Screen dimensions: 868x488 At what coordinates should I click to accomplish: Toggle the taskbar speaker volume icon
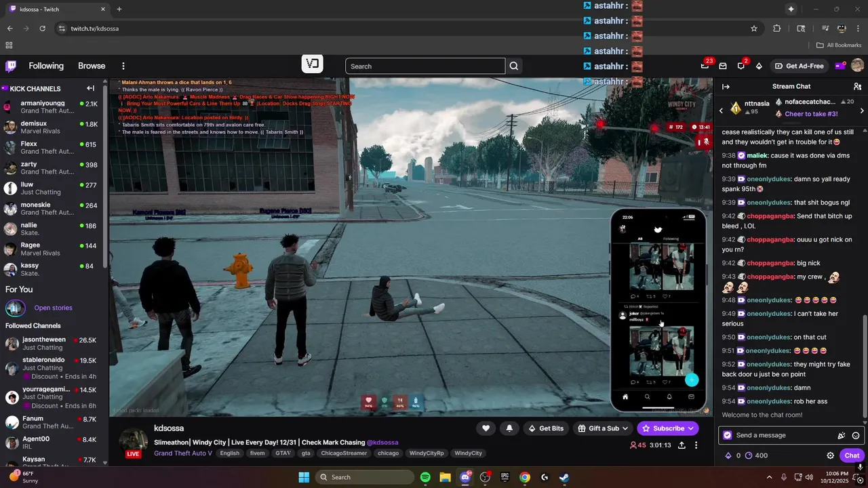coord(809,477)
